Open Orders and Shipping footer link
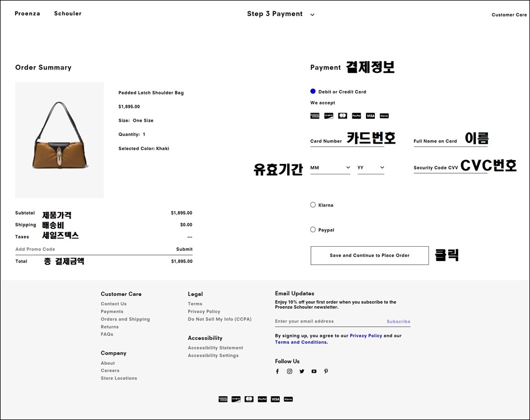The width and height of the screenshot is (530, 420). click(x=125, y=320)
